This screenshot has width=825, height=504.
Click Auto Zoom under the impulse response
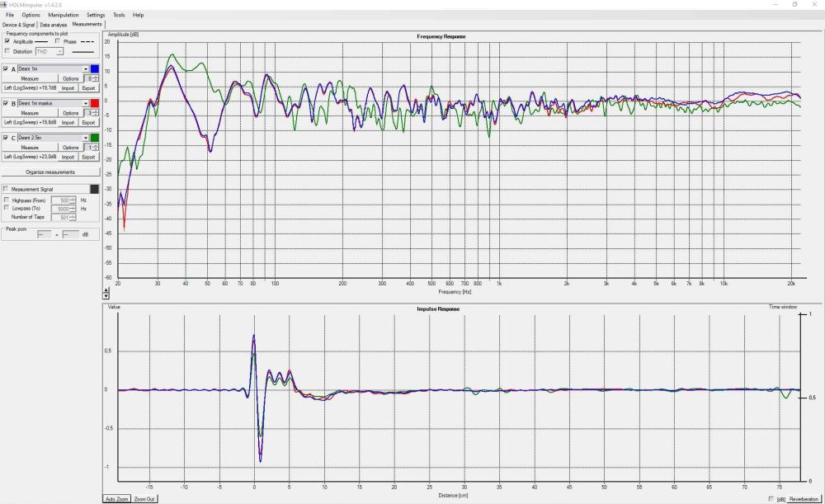point(116,499)
